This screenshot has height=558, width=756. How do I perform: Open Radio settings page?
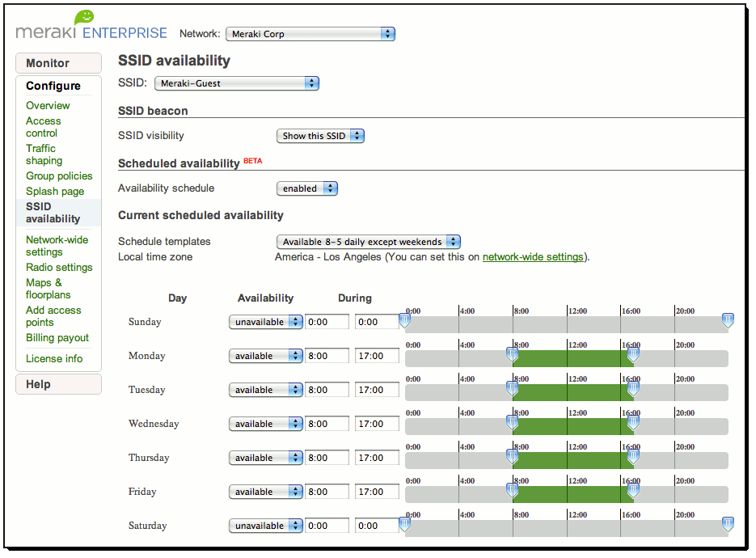point(59,267)
